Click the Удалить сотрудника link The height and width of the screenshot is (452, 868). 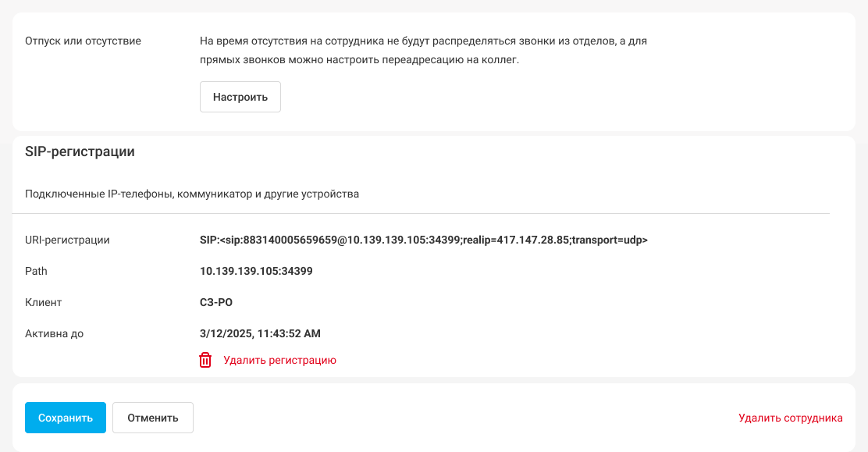click(791, 418)
